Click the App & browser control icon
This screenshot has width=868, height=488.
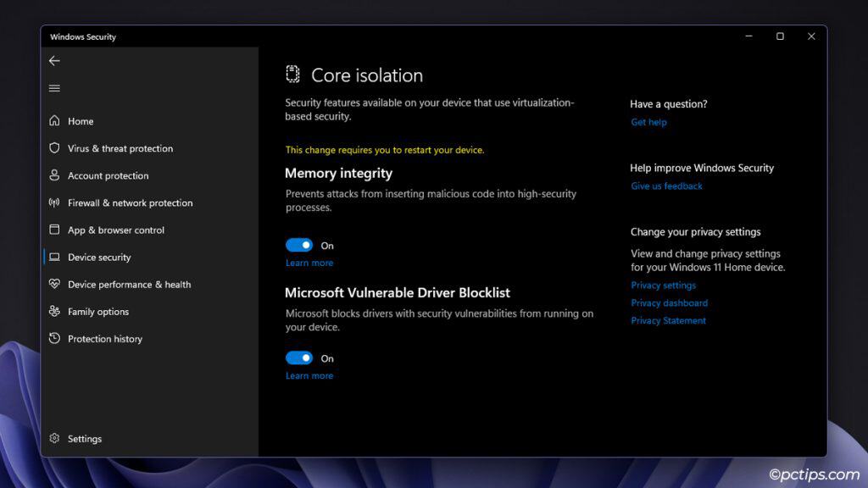click(55, 230)
